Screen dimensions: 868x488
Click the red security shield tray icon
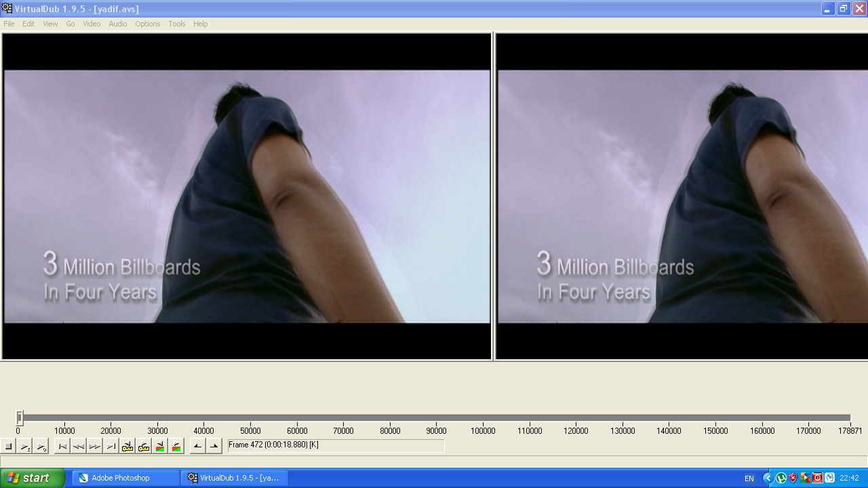pyautogui.click(x=793, y=478)
